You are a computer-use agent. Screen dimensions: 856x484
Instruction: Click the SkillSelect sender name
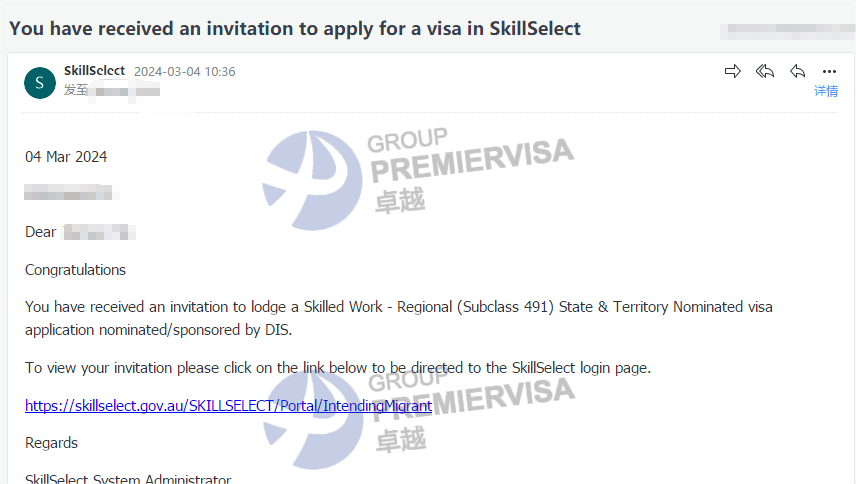point(94,71)
